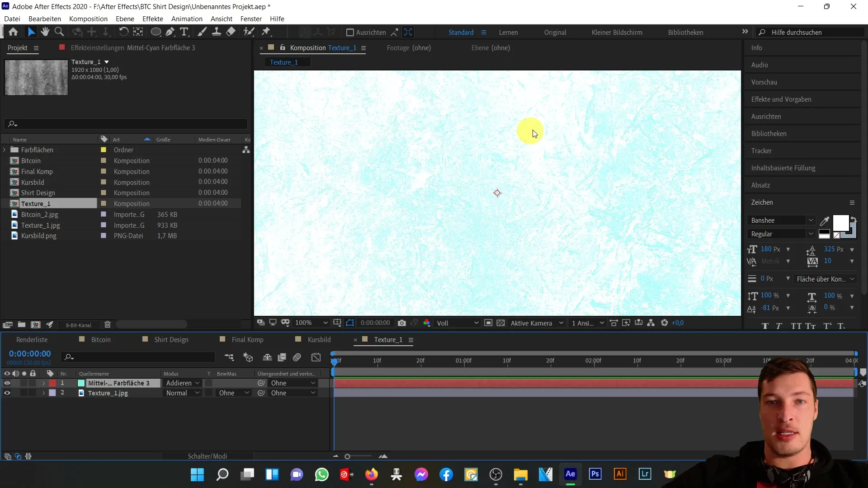
Task: Toggle Faux Bold in Zeichen panel
Action: (x=765, y=326)
